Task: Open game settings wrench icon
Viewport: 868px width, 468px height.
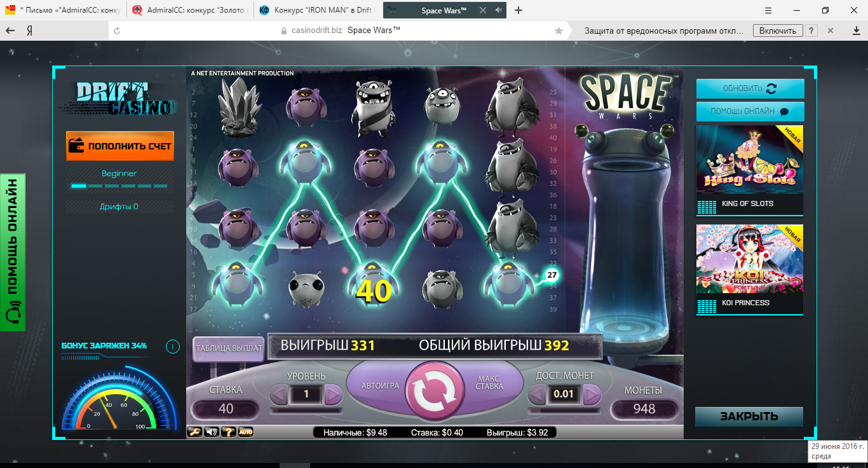Action: (194, 432)
